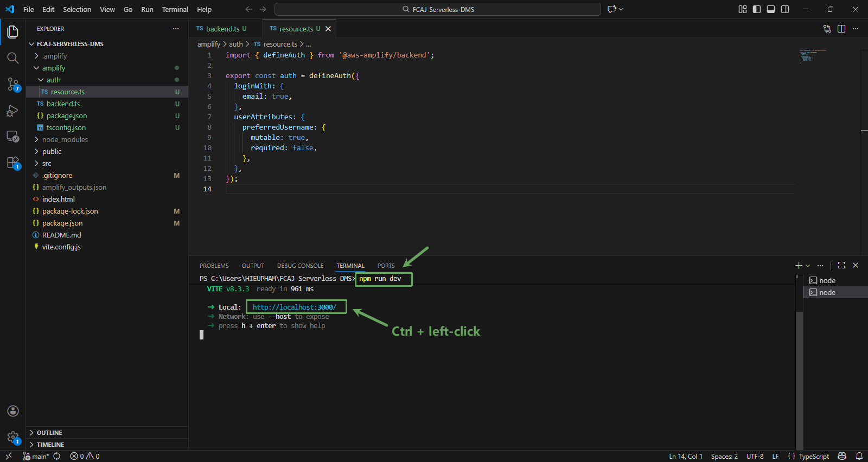Click the Spaces: 2 indentation setting
Viewport: 868px width, 462px height.
pos(724,456)
